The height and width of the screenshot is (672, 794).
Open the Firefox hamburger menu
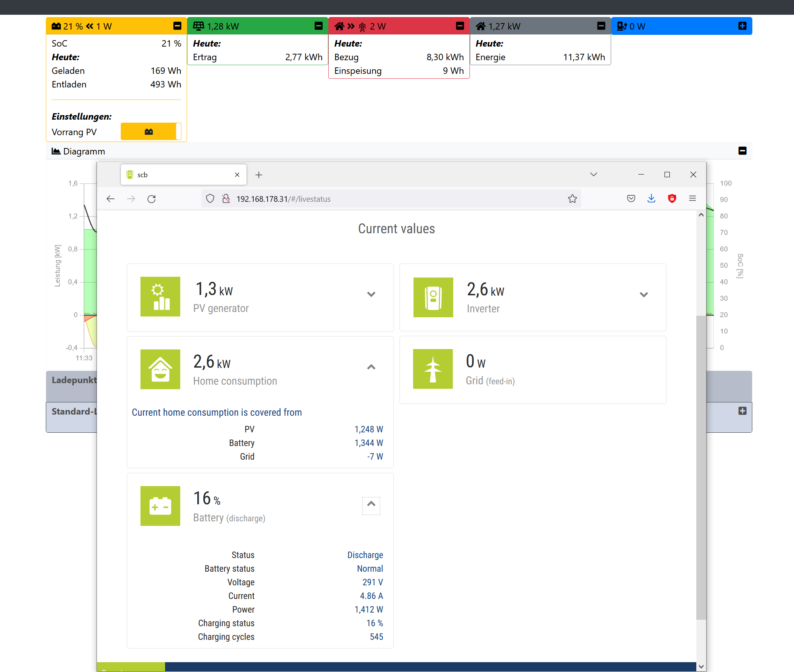point(692,198)
